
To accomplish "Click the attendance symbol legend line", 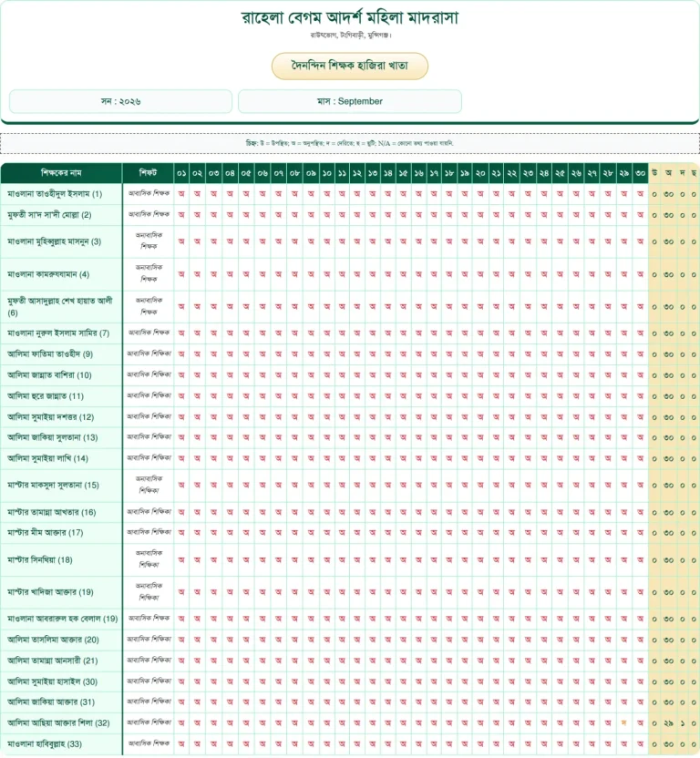I will point(350,143).
